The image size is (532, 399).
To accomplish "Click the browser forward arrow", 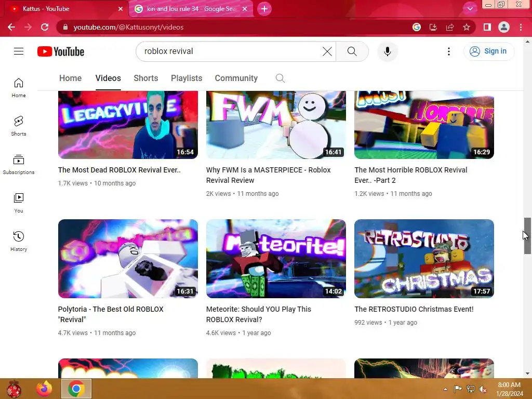I will tap(28, 27).
